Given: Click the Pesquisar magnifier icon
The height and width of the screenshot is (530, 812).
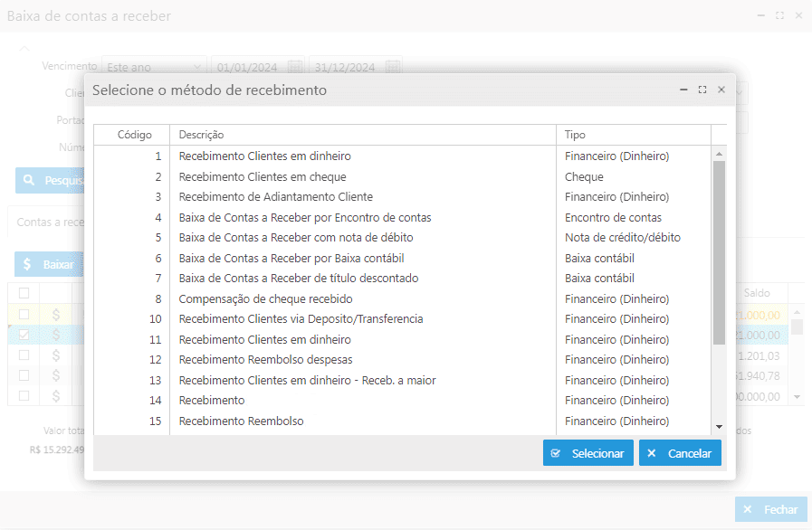Looking at the screenshot, I should point(29,181).
